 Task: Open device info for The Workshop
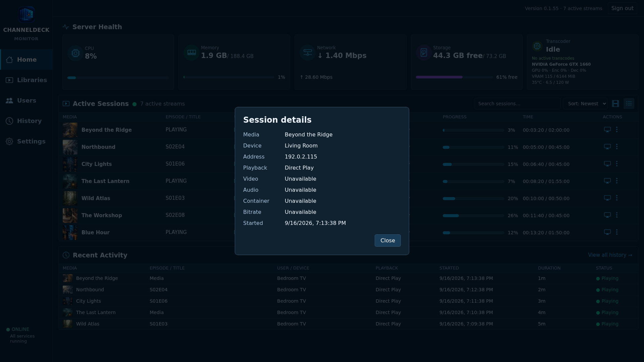[607, 215]
